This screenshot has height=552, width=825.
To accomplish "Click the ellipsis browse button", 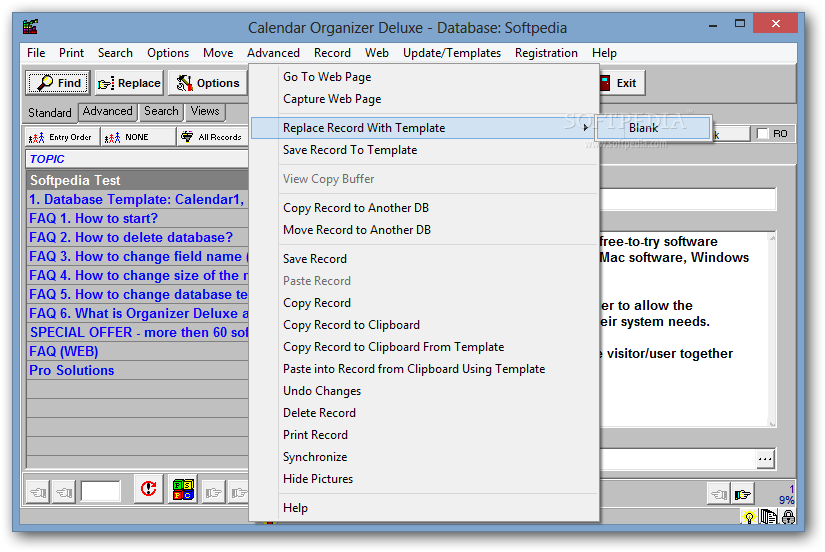I will (765, 459).
